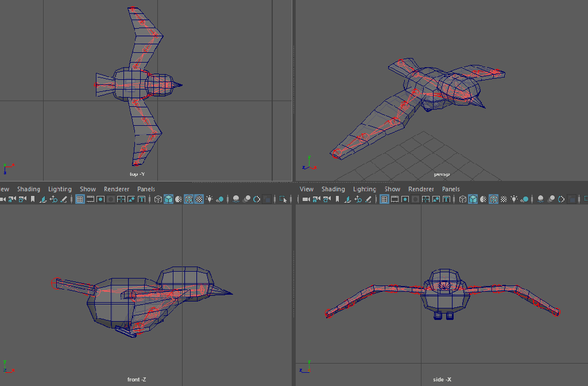Turn on use all lights in the side view
The image size is (588, 386).
coord(514,199)
